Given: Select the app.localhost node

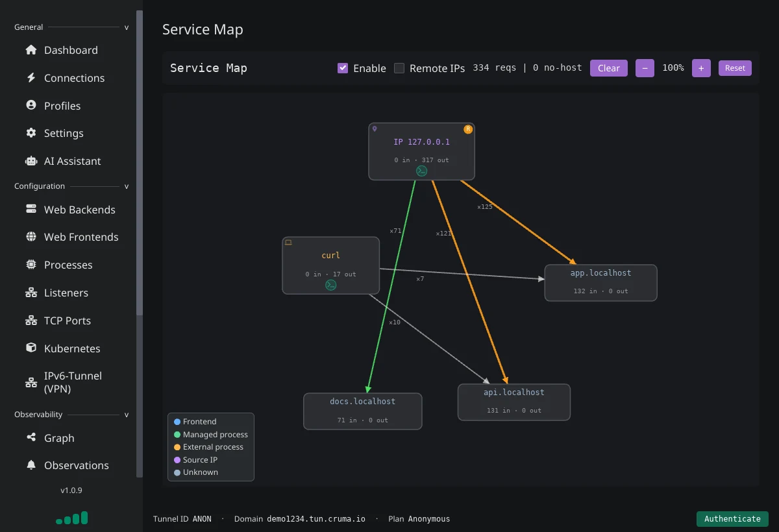Looking at the screenshot, I should [600, 282].
